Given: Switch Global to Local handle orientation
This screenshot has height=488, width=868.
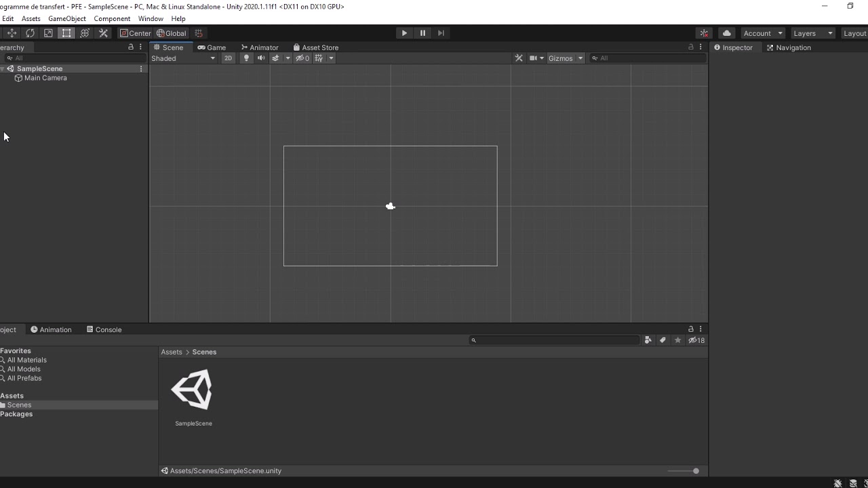Looking at the screenshot, I should (x=172, y=33).
